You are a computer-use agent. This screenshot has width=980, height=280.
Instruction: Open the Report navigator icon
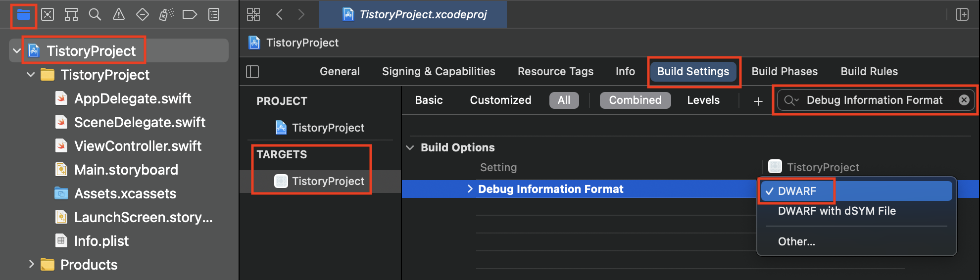point(214,15)
